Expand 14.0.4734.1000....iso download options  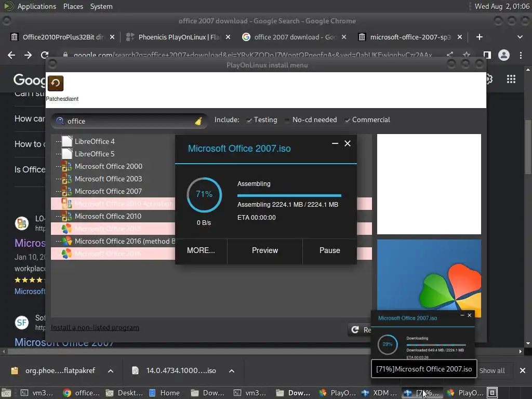pyautogui.click(x=232, y=371)
